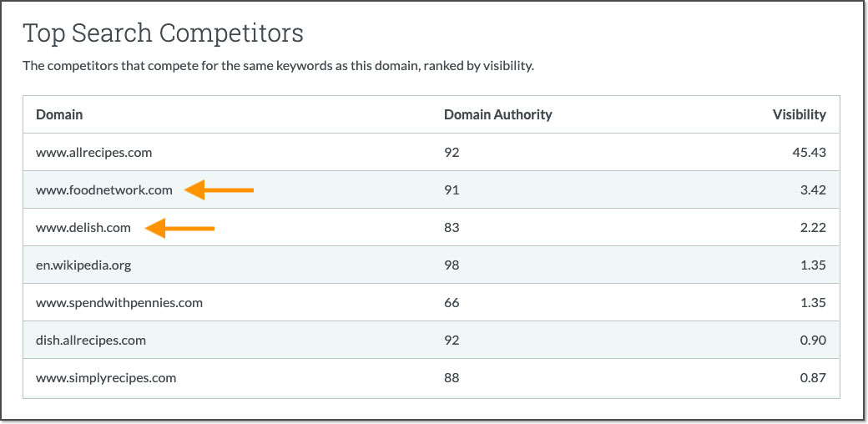This screenshot has height=424, width=868.
Task: Select the dish.allrecipes.com domain entry
Action: [x=90, y=341]
